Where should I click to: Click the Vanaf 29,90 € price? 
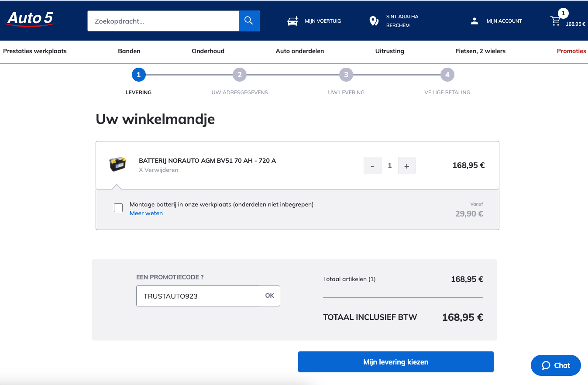(469, 213)
